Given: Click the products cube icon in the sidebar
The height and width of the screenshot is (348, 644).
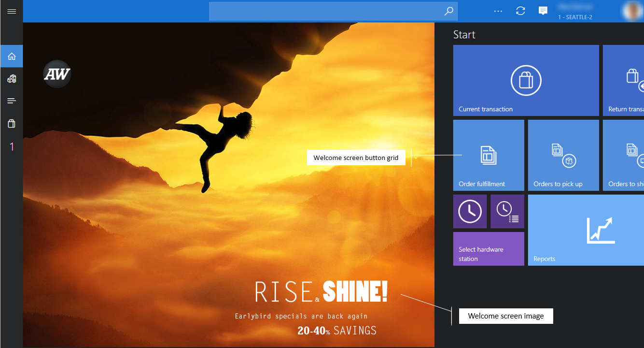Looking at the screenshot, I should [11, 78].
